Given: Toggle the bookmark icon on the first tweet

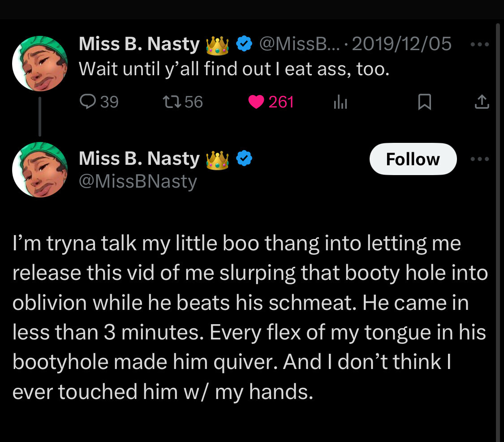Looking at the screenshot, I should click(424, 103).
